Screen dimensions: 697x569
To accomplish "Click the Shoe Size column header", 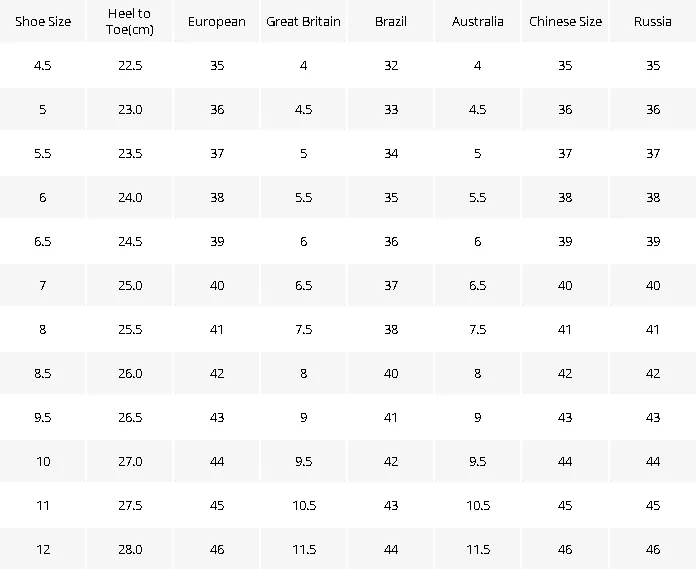I will click(x=43, y=21).
